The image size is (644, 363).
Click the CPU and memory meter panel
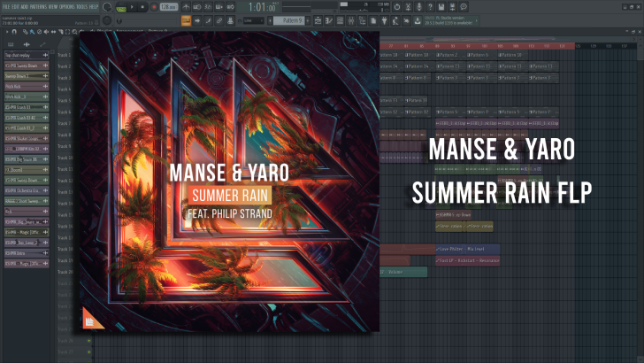tap(364, 7)
